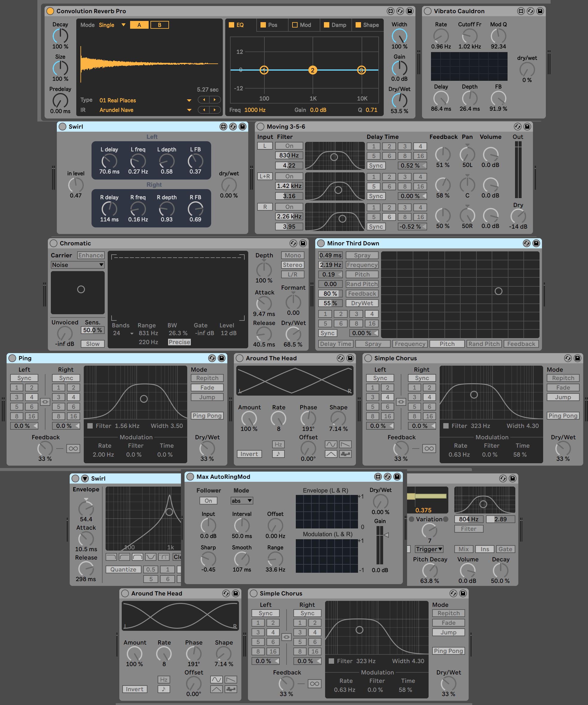Click the stereo link icon between Ping's Left and Right
588x705 pixels.
(45, 402)
